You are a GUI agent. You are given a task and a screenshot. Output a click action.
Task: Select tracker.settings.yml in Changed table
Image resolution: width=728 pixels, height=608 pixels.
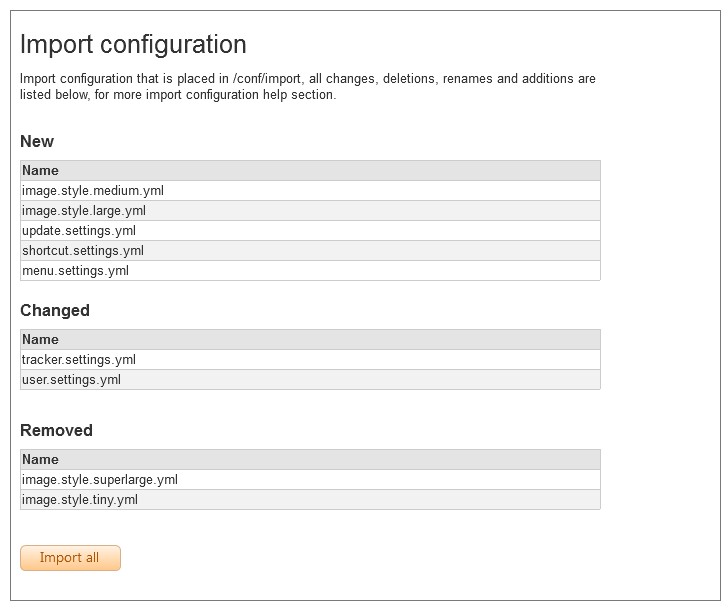click(x=310, y=360)
